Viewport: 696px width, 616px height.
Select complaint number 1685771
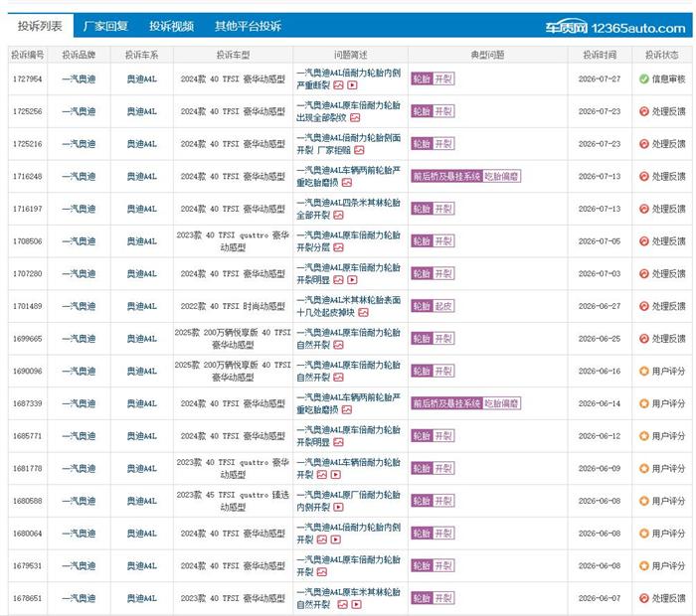click(28, 436)
